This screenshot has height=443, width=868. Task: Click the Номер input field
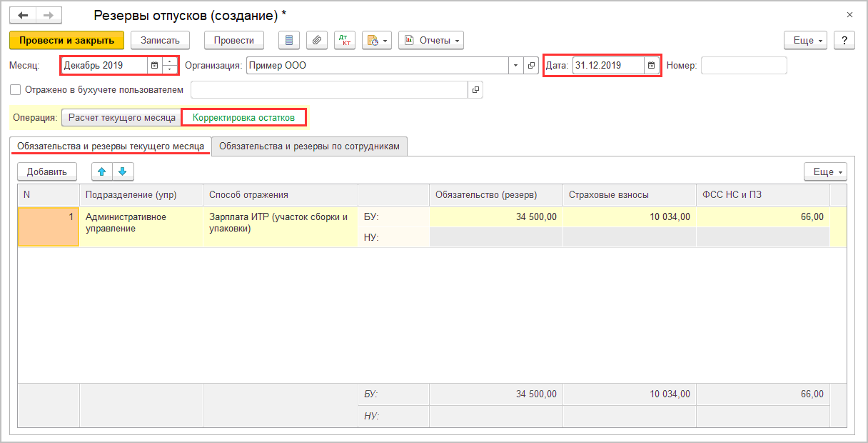pos(744,65)
